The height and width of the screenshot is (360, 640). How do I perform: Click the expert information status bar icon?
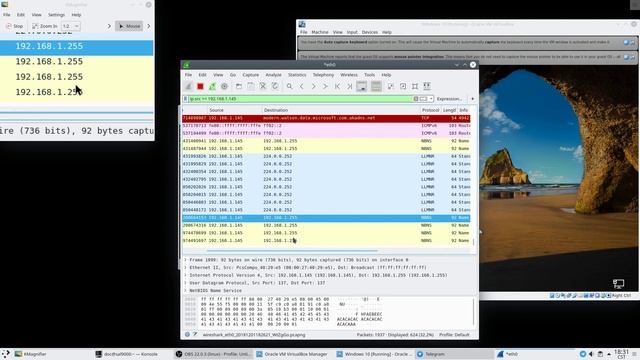[x=187, y=335]
